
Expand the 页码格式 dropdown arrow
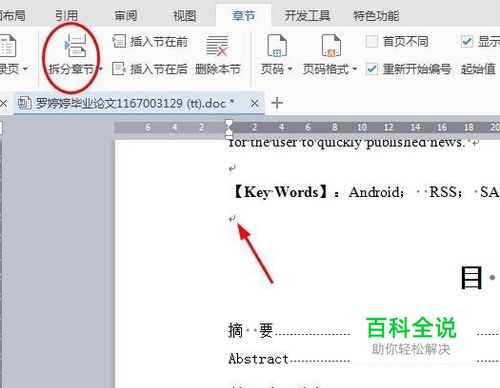pyautogui.click(x=354, y=69)
